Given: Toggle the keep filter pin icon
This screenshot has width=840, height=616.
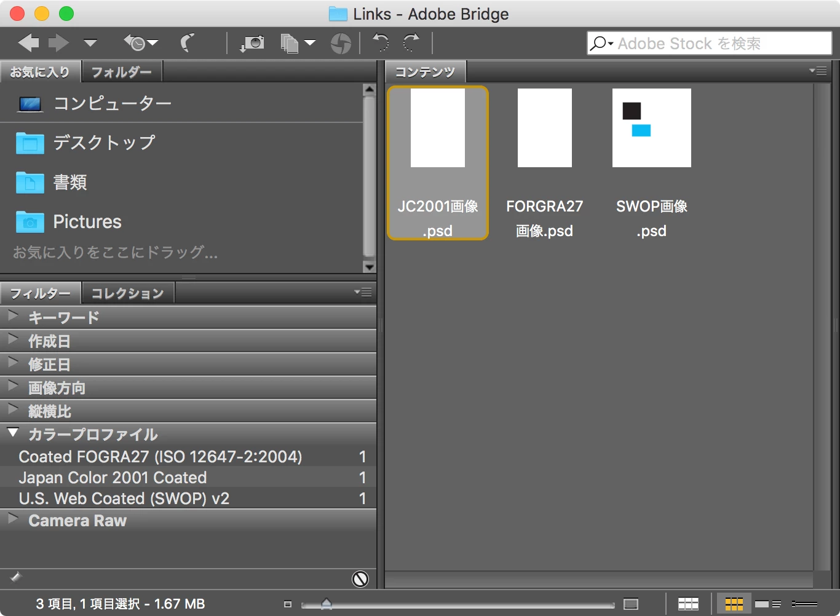Looking at the screenshot, I should (x=16, y=577).
